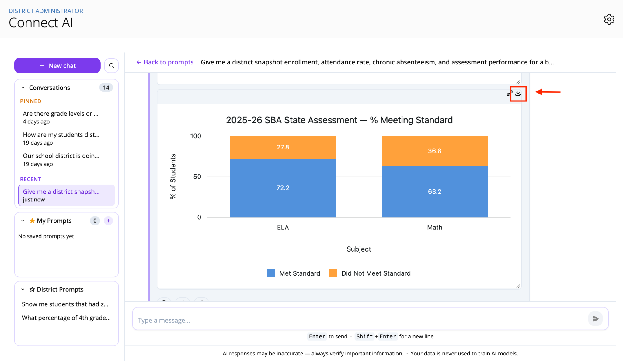Go Back to prompts
Image resolution: width=623 pixels, height=364 pixels.
pos(165,62)
